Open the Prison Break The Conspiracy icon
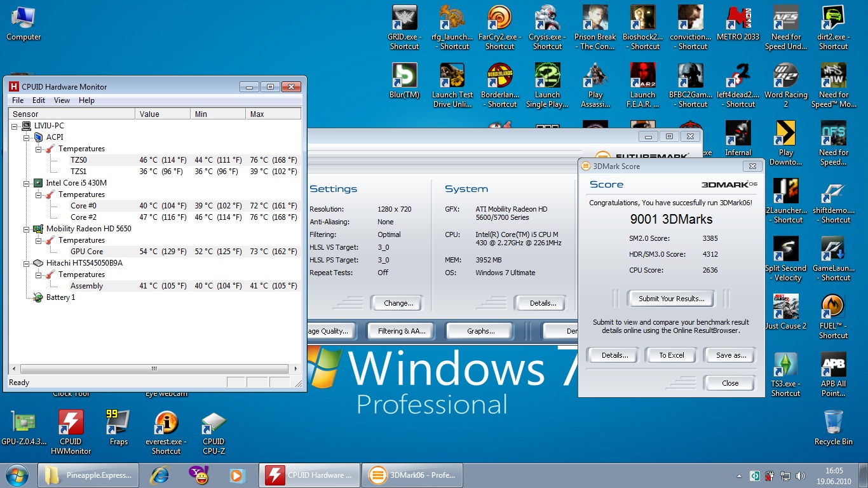Screen dimensions: 868x488 [595, 28]
